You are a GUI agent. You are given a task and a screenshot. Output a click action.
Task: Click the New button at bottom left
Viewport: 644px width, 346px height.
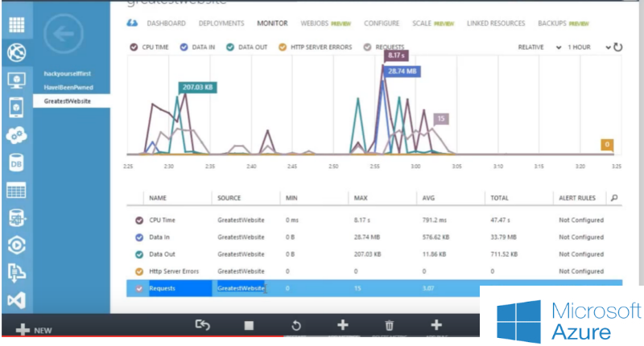click(32, 330)
